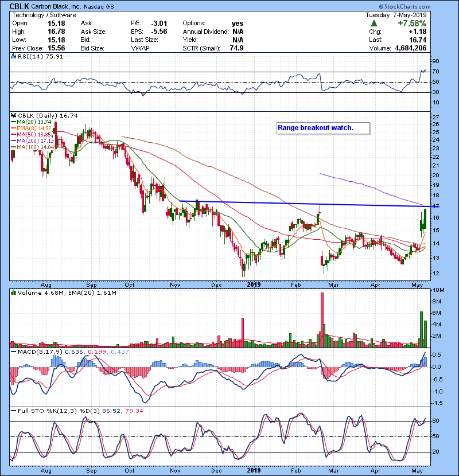Click the 10M label on the volume axis

[x=439, y=290]
